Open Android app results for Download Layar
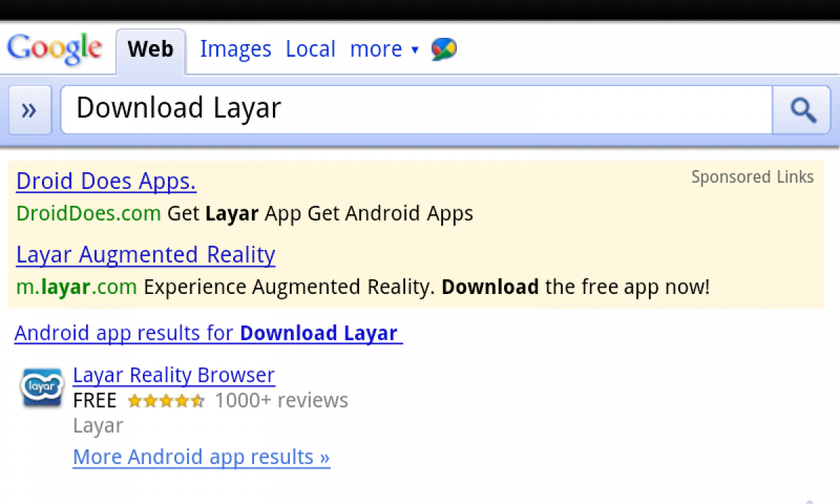840x504 pixels. pyautogui.click(x=209, y=333)
